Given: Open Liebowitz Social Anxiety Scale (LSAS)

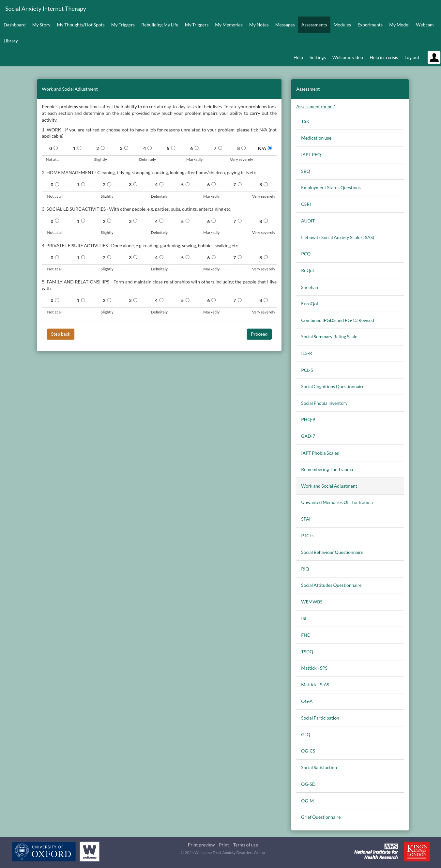Looking at the screenshot, I should (x=337, y=237).
